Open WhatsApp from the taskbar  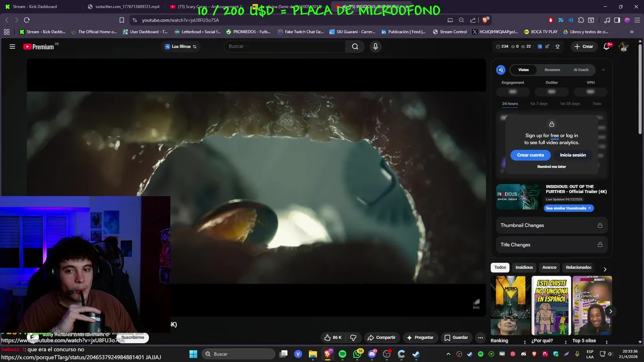coord(357,354)
